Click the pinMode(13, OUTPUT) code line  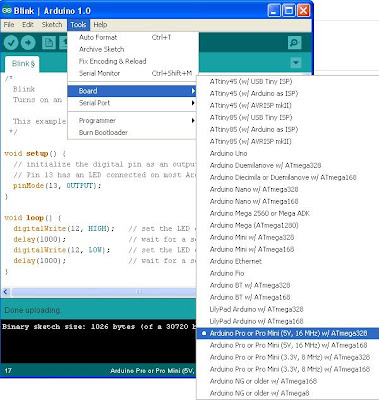(57, 186)
